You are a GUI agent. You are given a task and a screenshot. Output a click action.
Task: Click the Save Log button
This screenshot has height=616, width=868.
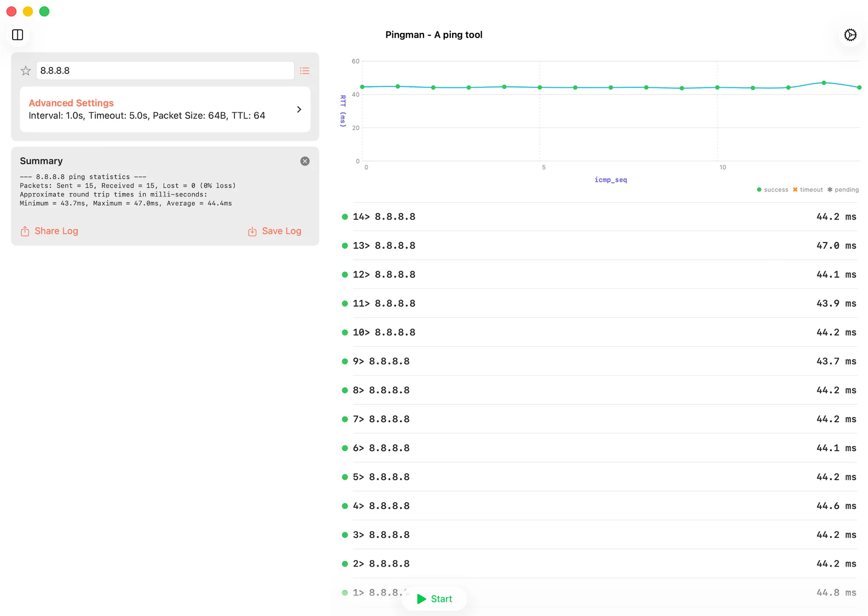[x=274, y=231]
